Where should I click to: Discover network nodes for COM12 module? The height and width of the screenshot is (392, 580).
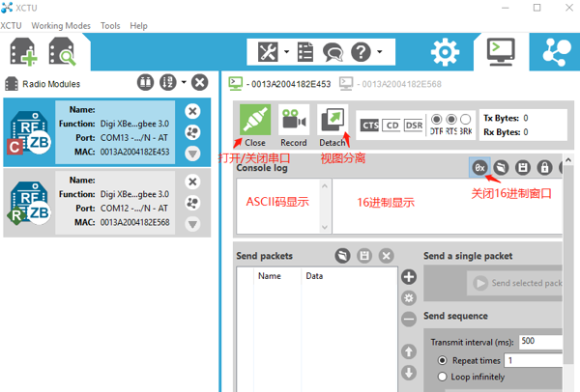pyautogui.click(x=192, y=203)
